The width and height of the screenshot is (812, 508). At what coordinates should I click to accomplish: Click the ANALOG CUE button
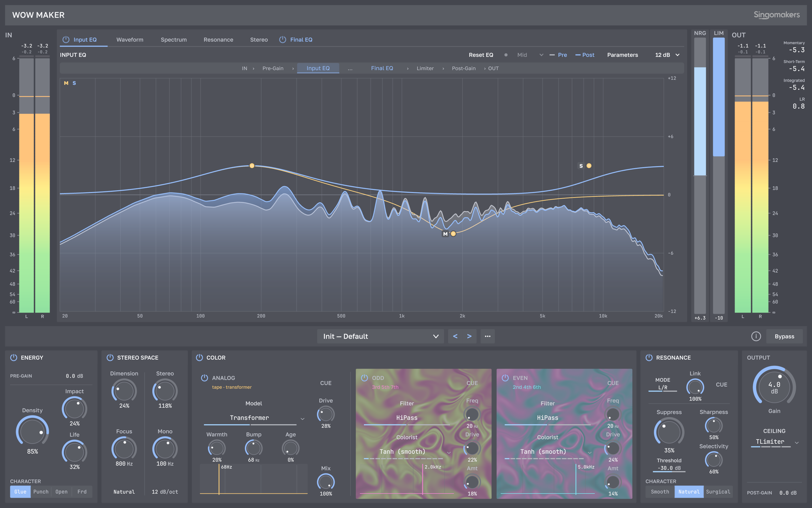(326, 383)
